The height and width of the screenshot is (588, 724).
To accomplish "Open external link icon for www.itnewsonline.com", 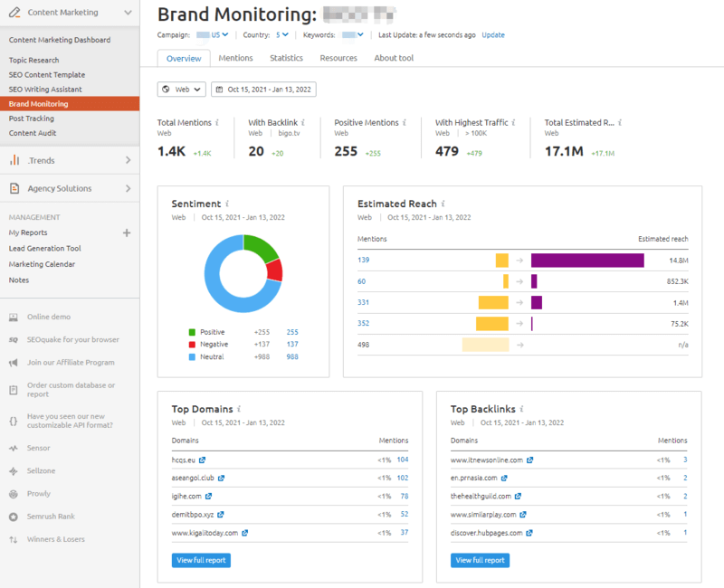I will [530, 460].
